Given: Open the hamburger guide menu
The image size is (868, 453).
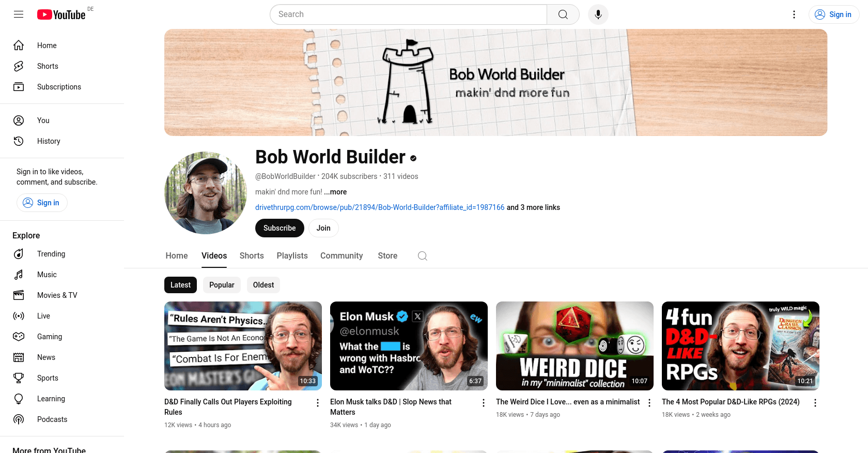Looking at the screenshot, I should [x=19, y=14].
